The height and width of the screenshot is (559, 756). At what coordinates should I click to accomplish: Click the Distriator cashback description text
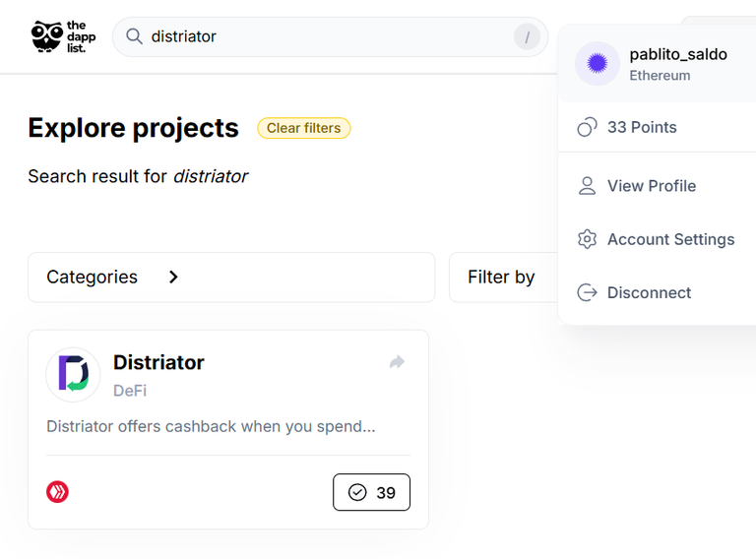(211, 426)
